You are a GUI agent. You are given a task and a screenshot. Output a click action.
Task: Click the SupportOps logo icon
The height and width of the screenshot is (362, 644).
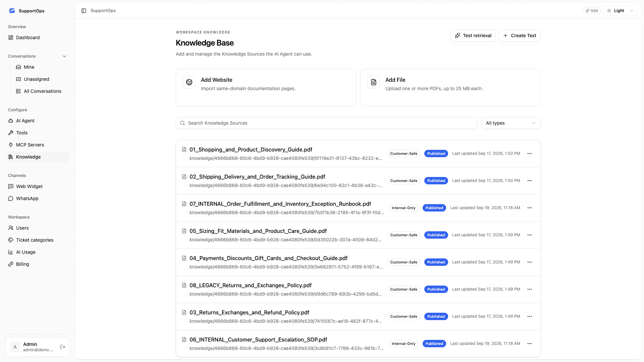pos(12,11)
